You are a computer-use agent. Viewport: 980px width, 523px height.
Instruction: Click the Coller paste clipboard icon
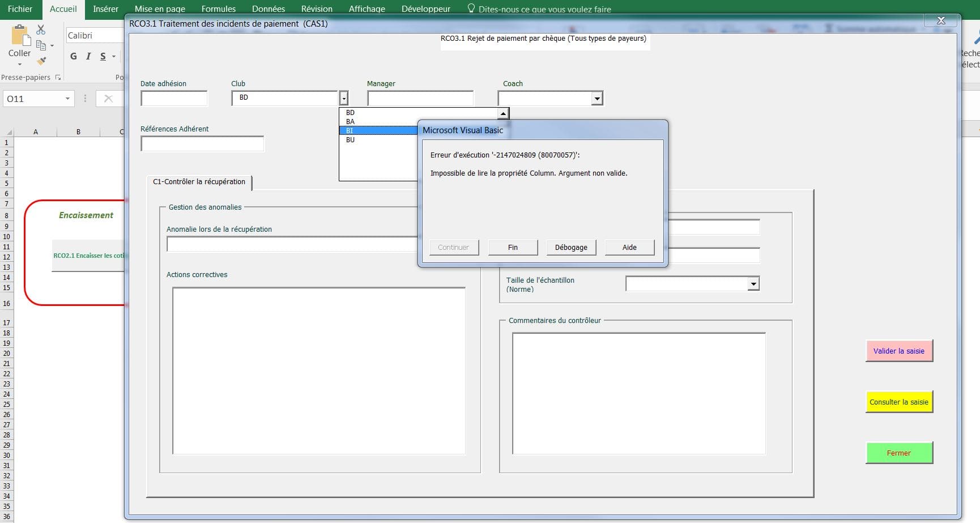pos(20,35)
